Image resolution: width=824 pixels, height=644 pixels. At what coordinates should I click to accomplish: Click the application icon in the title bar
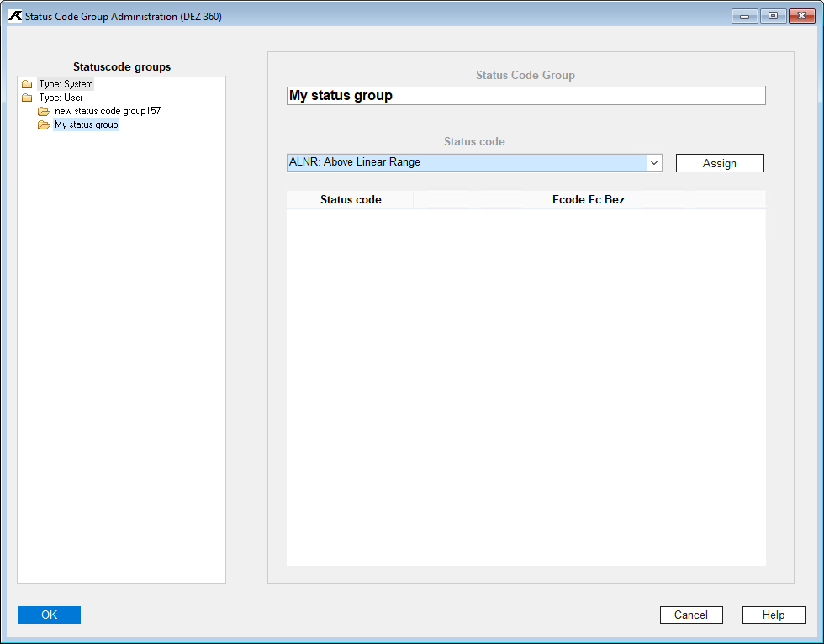click(x=14, y=16)
